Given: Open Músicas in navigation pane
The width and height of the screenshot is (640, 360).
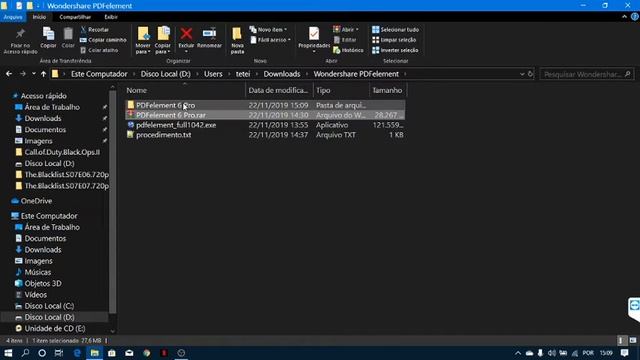Looking at the screenshot, I should tap(38, 272).
